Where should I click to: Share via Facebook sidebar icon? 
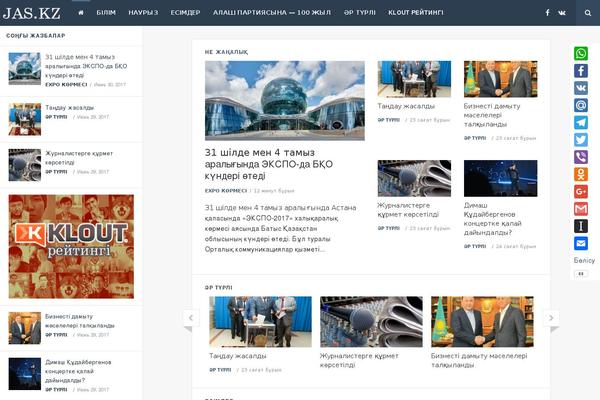tap(581, 71)
